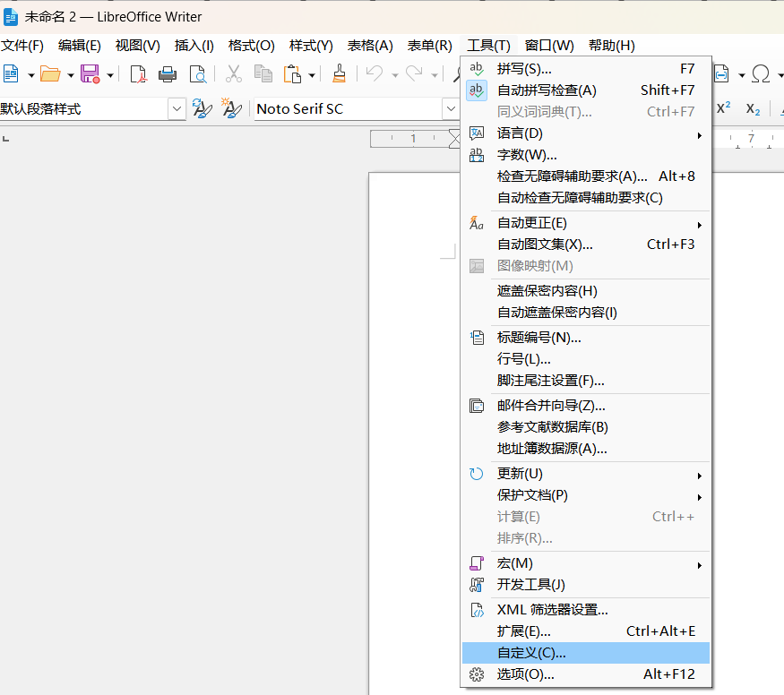Screen dimensions: 784x695
Task: Open the 帮助(H) menu
Action: [x=611, y=46]
